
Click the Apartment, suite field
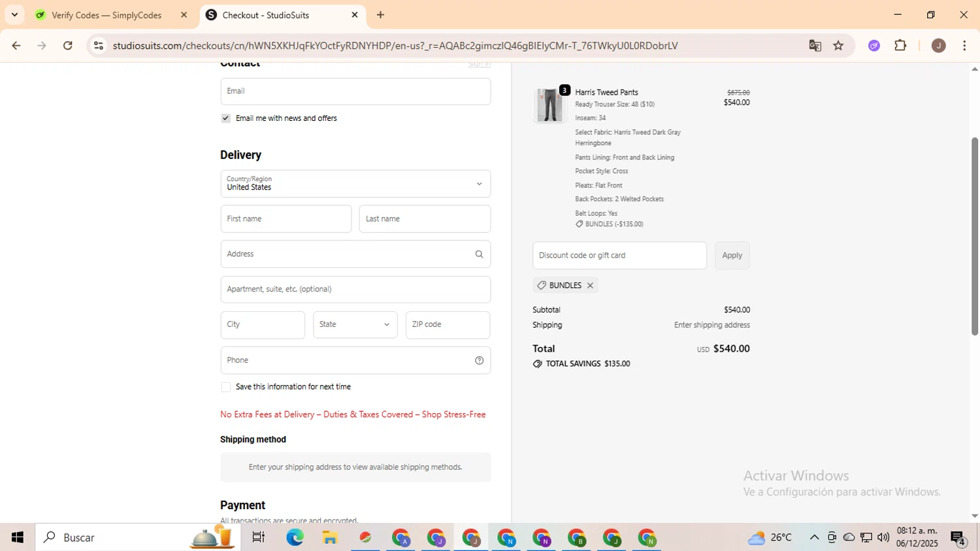(x=355, y=290)
